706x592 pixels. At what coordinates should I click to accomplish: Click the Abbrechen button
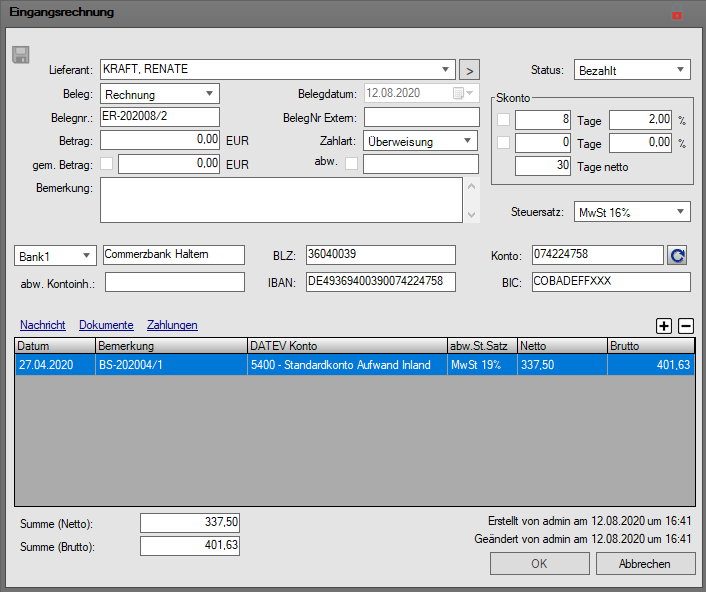coord(645,564)
